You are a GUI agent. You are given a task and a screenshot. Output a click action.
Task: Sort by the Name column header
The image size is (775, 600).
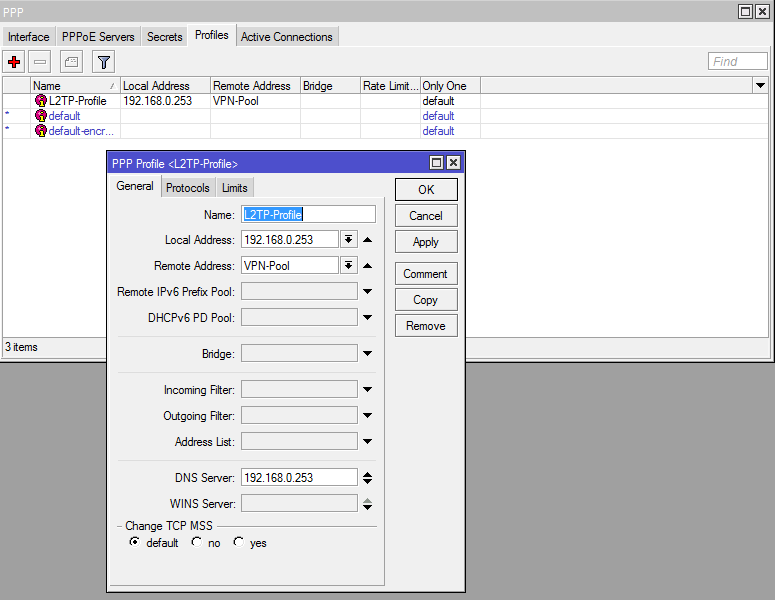pyautogui.click(x=75, y=86)
